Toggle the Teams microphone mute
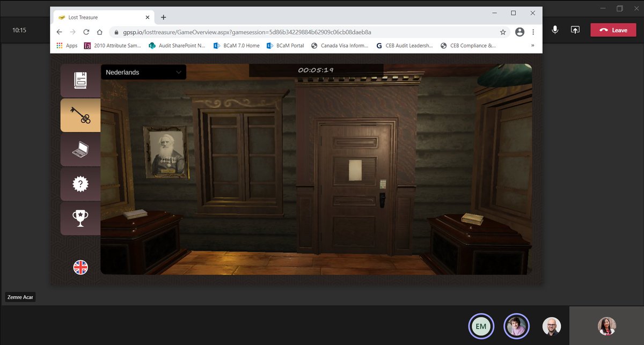 click(x=555, y=30)
